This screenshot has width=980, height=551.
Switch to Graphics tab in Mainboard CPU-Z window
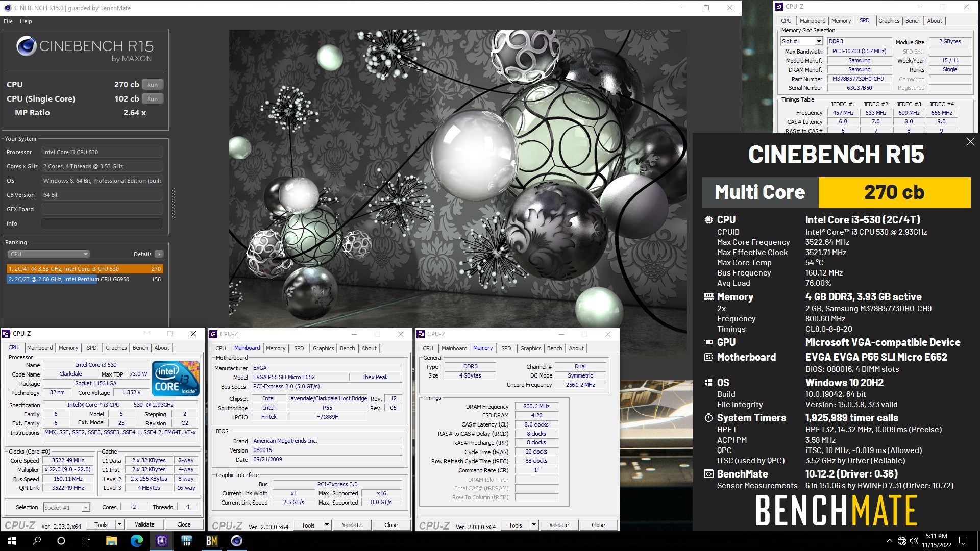click(x=324, y=348)
